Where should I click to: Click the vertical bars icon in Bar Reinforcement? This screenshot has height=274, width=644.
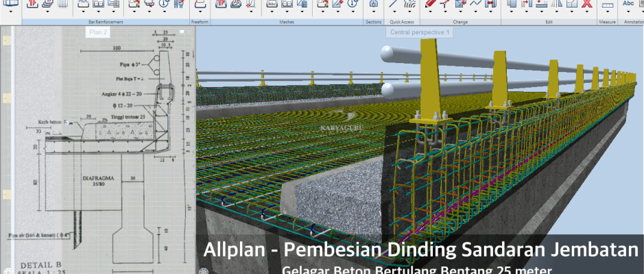[x=62, y=3]
